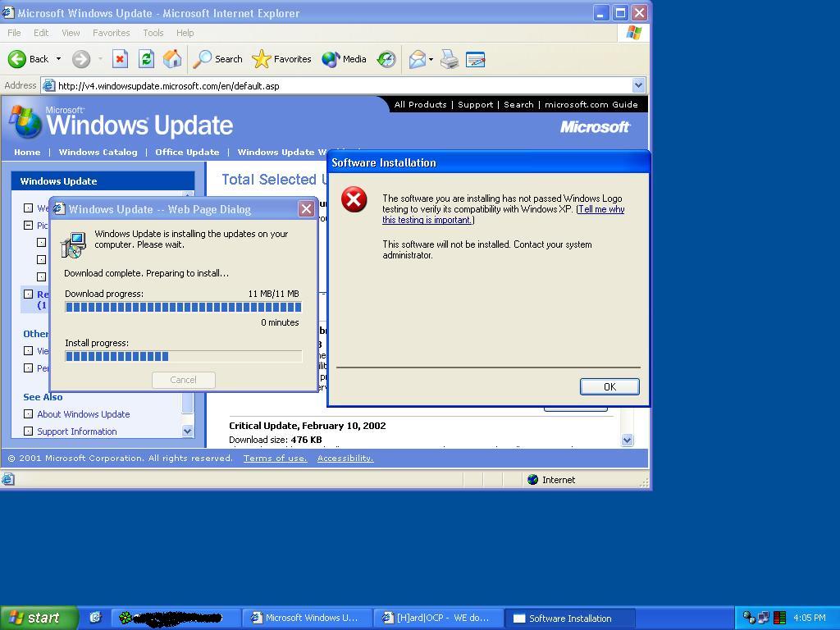Click the Home link in the Windows Update nav bar
The width and height of the screenshot is (840, 630).
27,152
